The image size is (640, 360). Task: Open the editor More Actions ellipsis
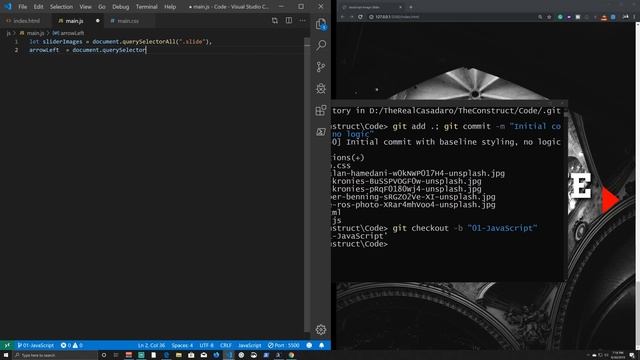[302, 20]
